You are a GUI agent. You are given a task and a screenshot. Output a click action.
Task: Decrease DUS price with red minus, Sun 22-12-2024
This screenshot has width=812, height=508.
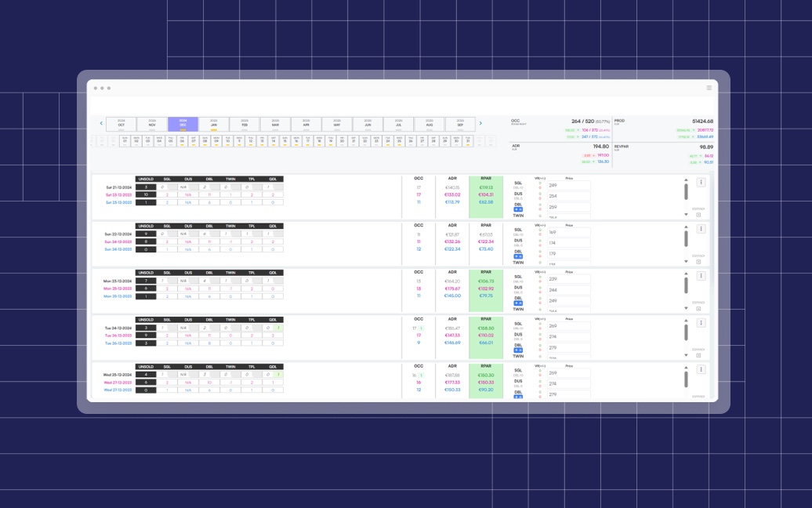pos(540,245)
